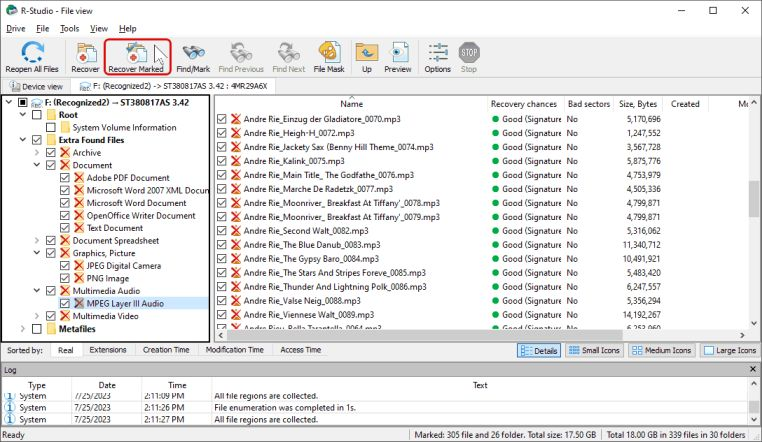Open the Drive menu
The width and height of the screenshot is (762, 442).
tap(16, 29)
